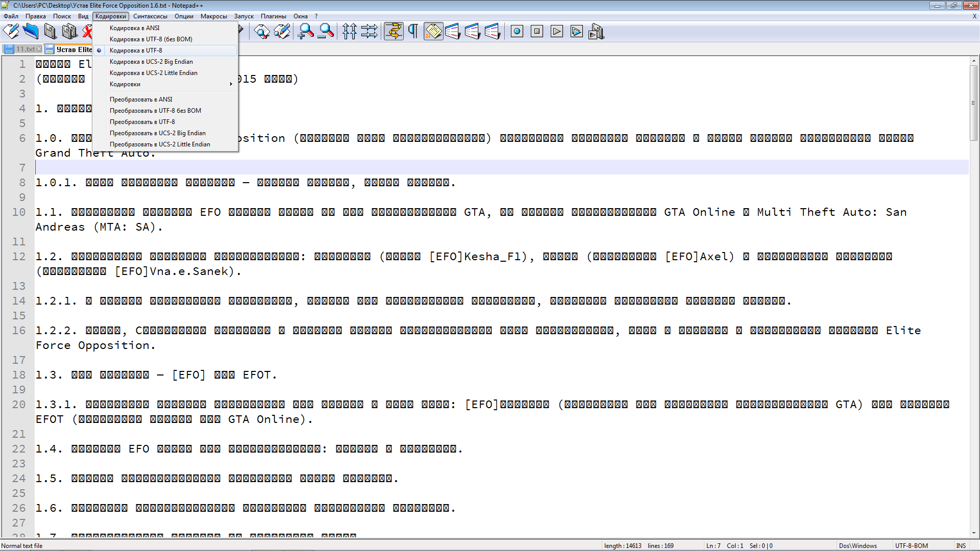The height and width of the screenshot is (551, 980).
Task: Place cursor in empty line 7
Action: point(502,167)
